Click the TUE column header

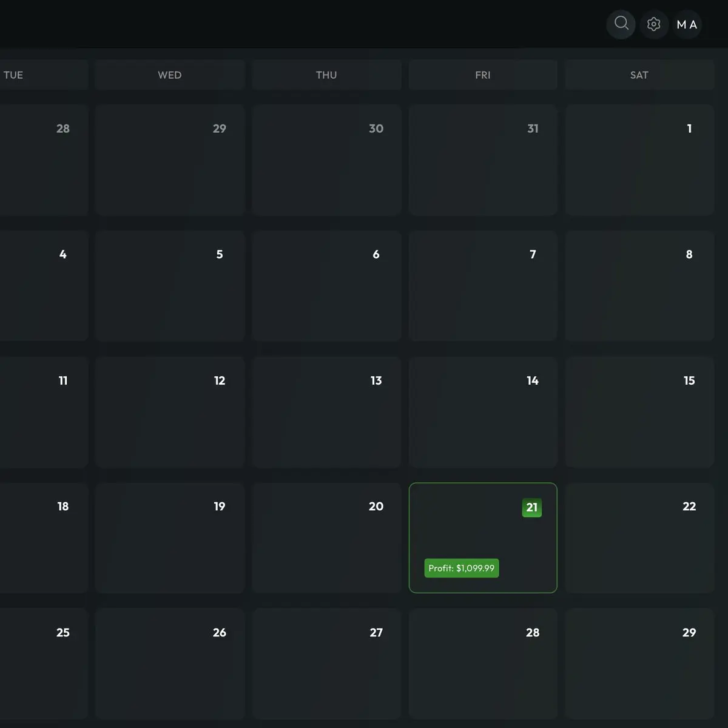(x=44, y=75)
